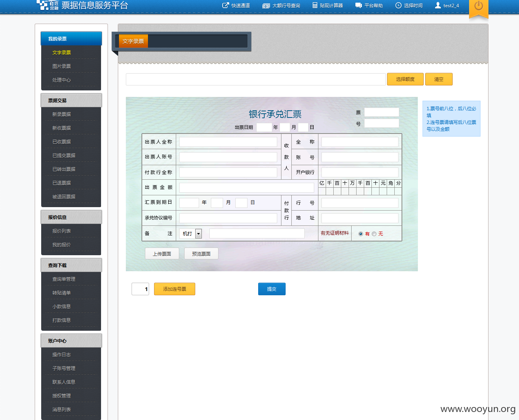Select the 无 radio button
This screenshot has width=519, height=420.
374,234
